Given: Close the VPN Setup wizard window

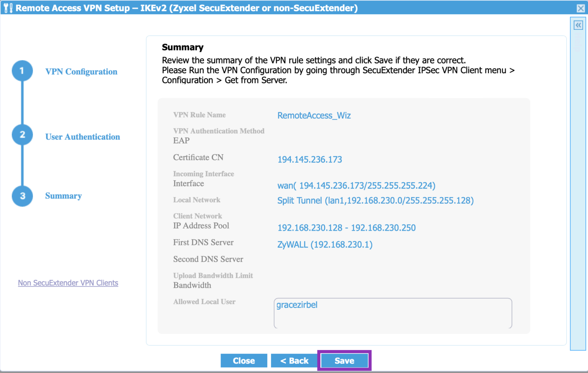Looking at the screenshot, I should click(x=580, y=8).
